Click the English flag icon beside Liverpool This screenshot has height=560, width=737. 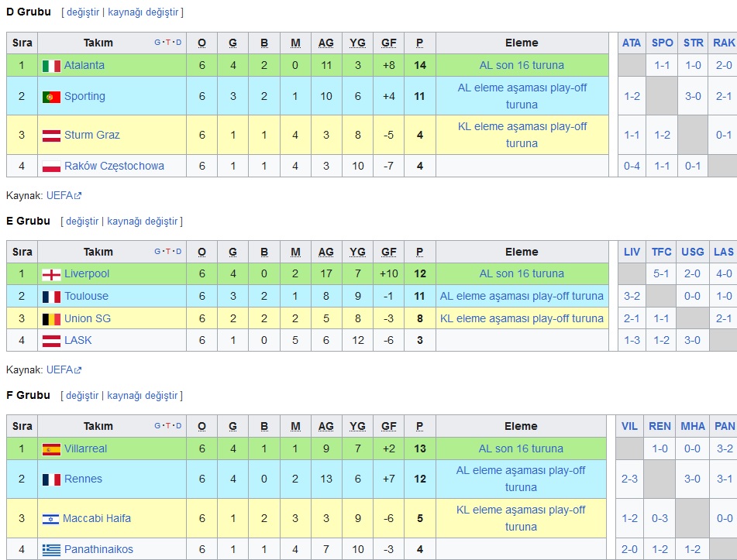[x=51, y=274]
